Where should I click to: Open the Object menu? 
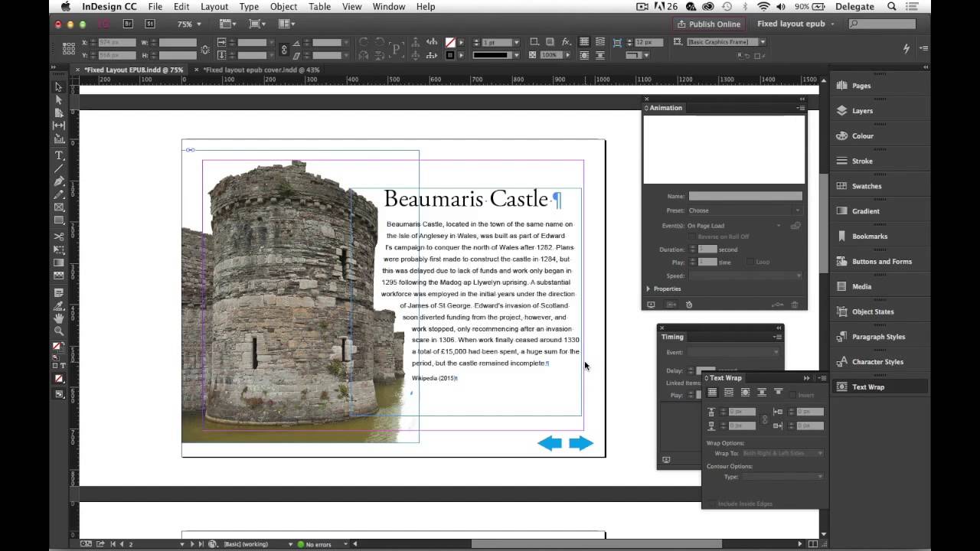(x=283, y=7)
